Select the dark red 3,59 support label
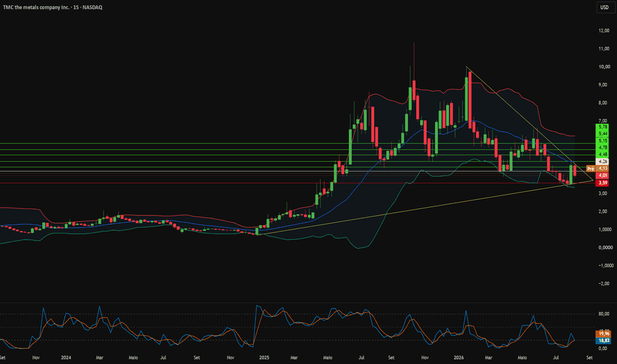617x364 pixels. tap(602, 183)
